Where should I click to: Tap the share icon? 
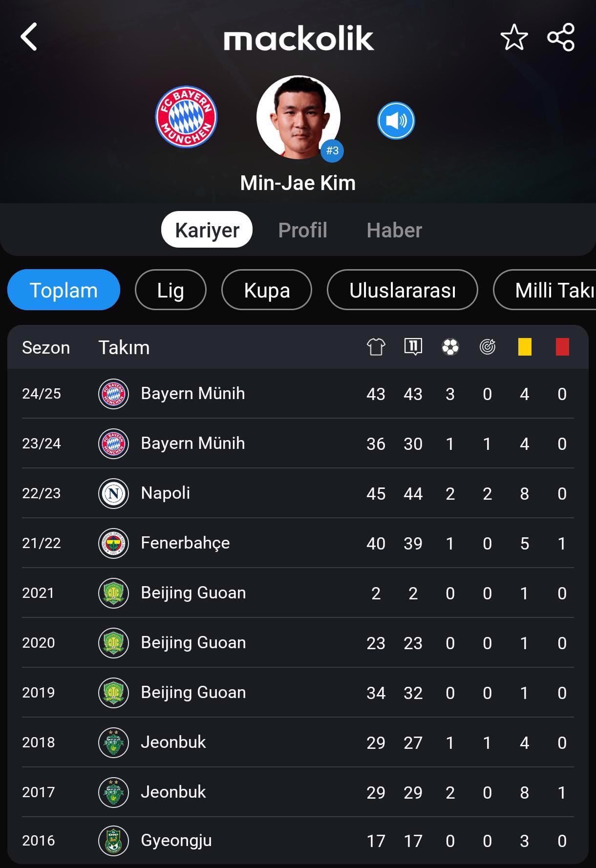point(561,37)
